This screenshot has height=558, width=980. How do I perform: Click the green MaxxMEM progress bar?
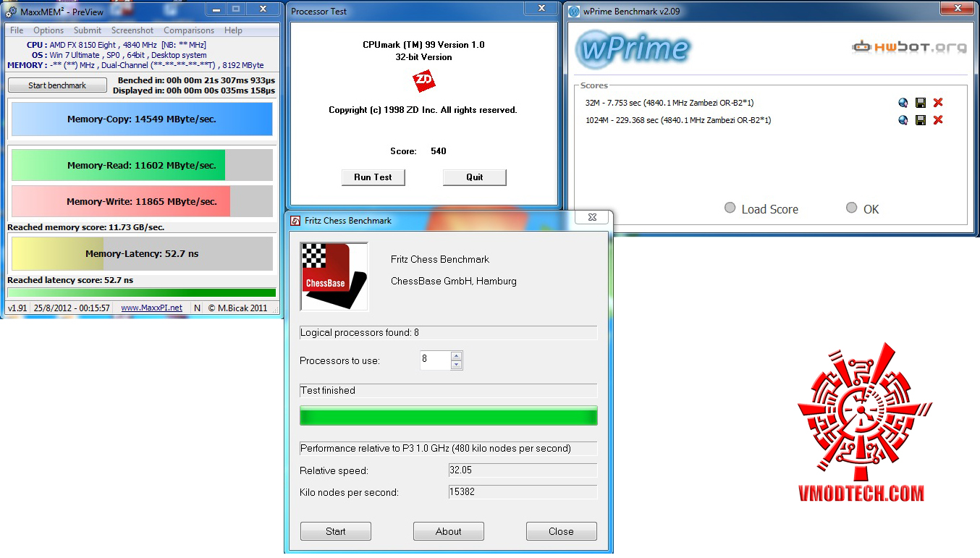(x=142, y=292)
